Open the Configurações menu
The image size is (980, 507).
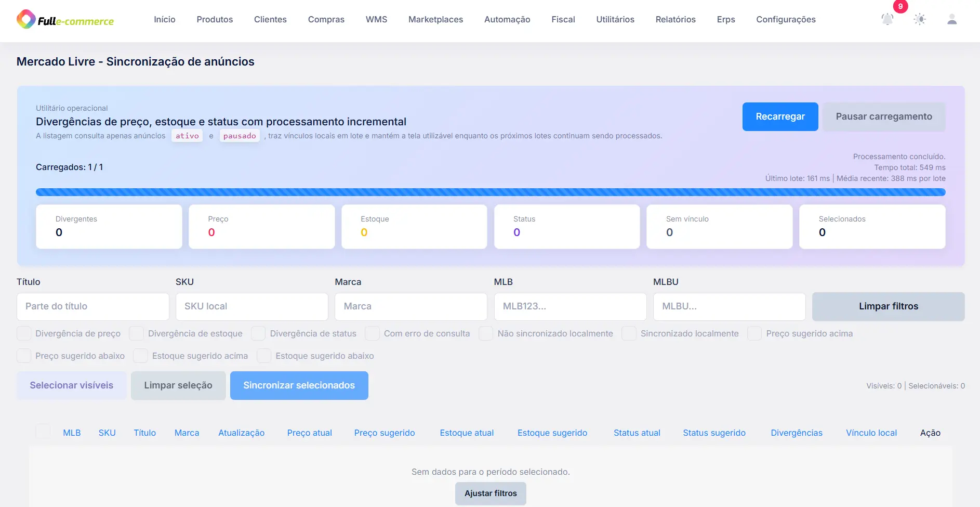pos(786,20)
